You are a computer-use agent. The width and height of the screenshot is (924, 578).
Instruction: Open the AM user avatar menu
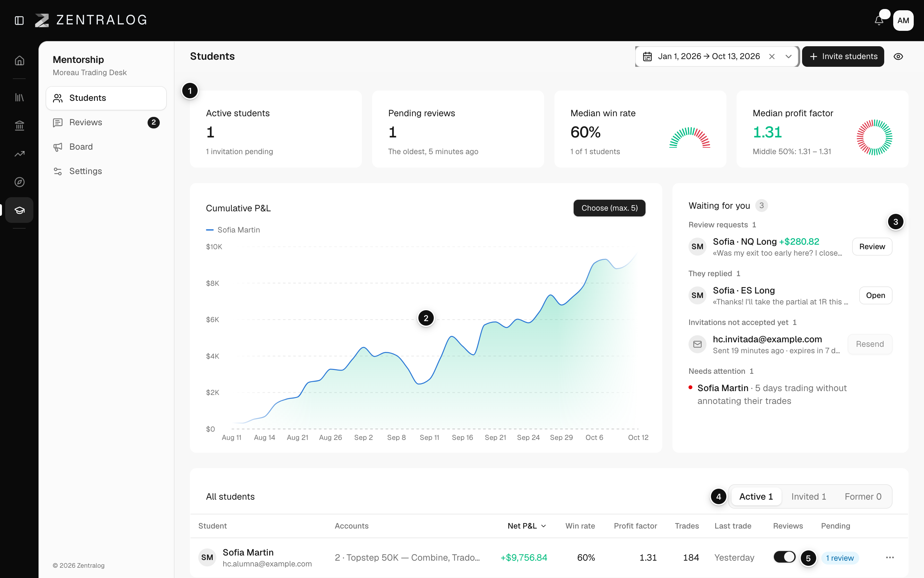coord(903,21)
